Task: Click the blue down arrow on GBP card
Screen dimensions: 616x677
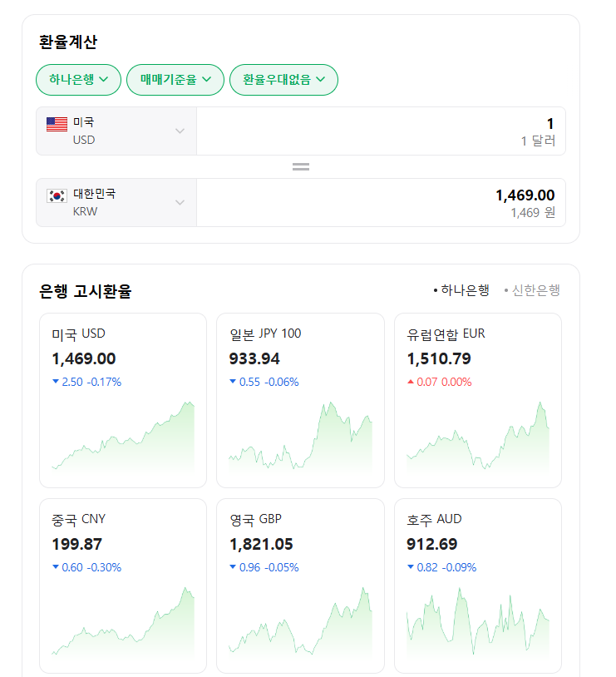Action: [233, 567]
